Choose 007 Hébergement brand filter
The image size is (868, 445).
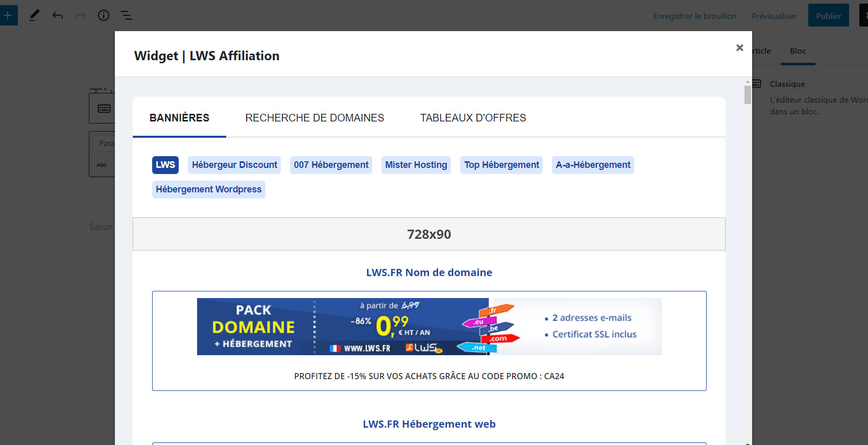331,165
